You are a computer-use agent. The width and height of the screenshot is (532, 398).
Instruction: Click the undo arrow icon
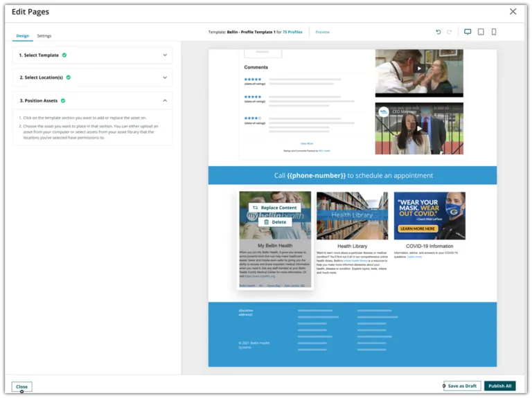(438, 32)
